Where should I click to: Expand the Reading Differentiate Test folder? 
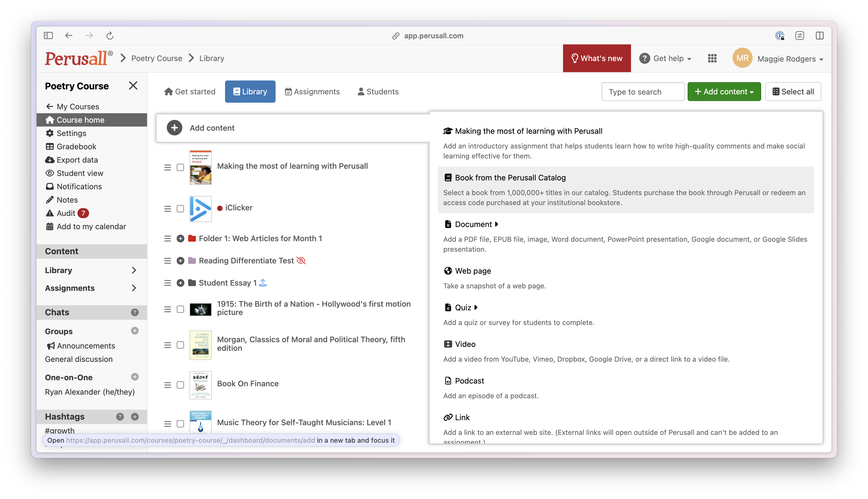coord(180,261)
